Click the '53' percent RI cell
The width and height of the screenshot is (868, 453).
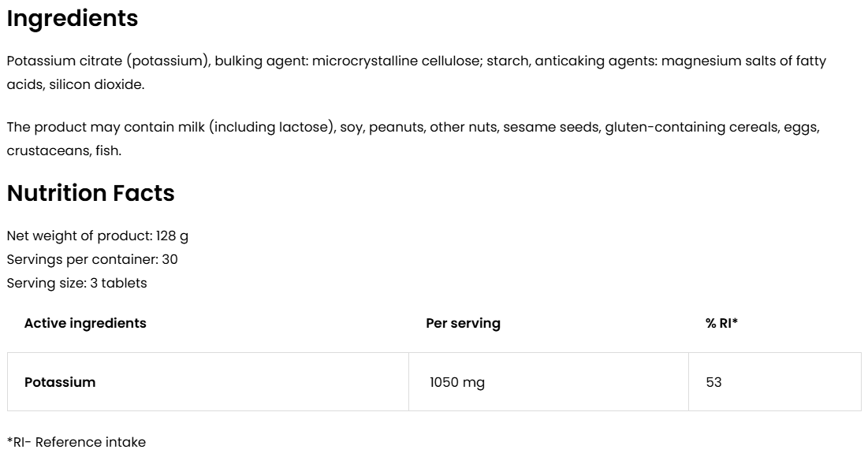click(x=714, y=382)
